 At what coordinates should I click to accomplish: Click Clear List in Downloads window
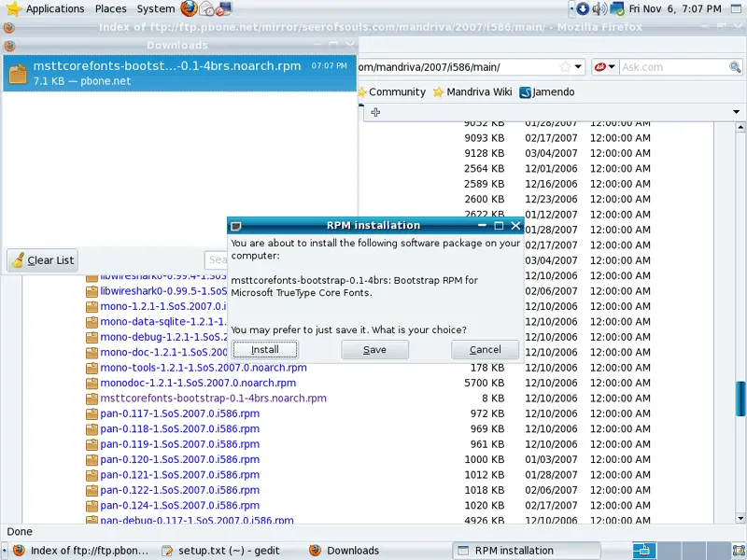point(42,260)
